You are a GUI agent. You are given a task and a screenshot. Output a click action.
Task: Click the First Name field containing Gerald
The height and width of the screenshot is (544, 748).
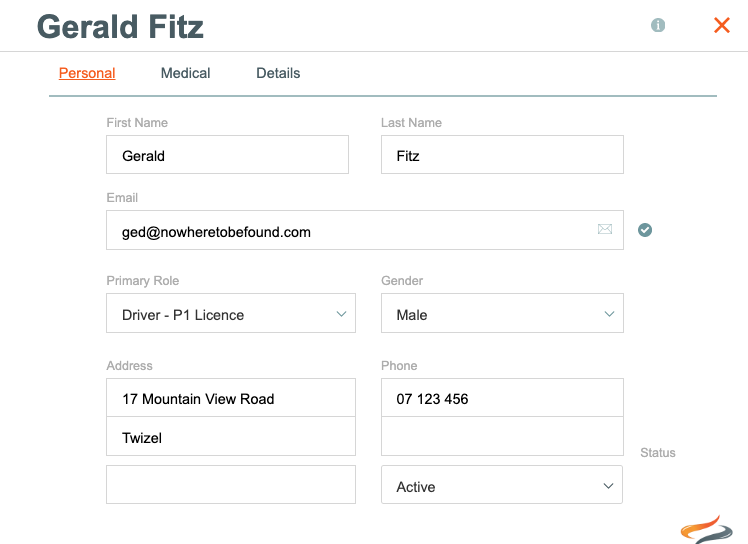228,155
